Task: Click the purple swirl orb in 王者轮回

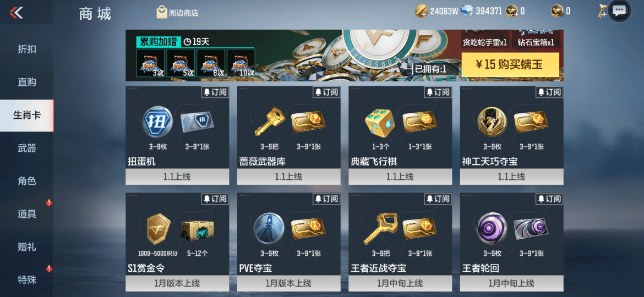Action: click(491, 229)
